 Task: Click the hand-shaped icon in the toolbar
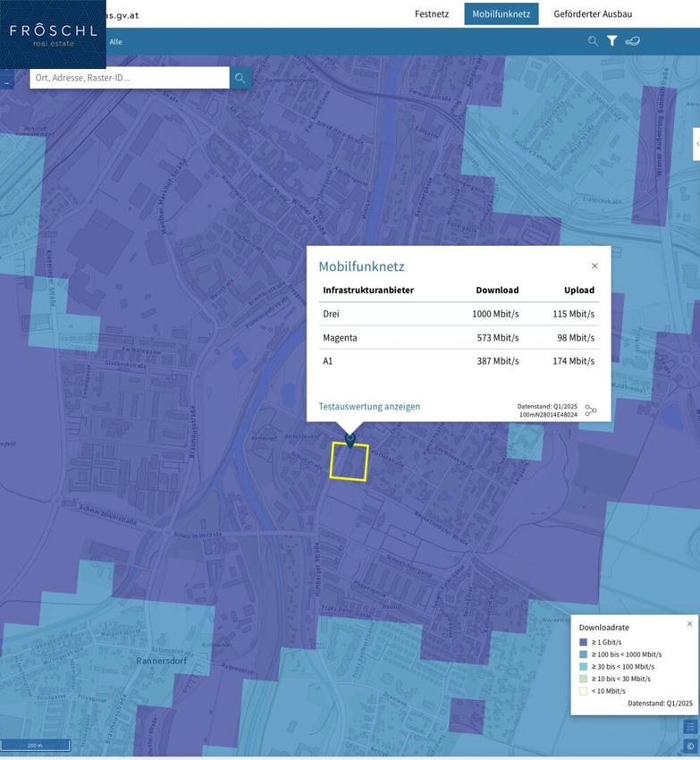[633, 41]
